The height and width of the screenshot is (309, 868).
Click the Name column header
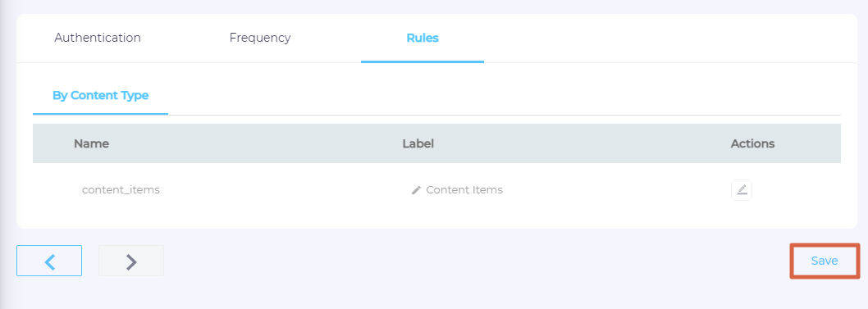(x=91, y=143)
